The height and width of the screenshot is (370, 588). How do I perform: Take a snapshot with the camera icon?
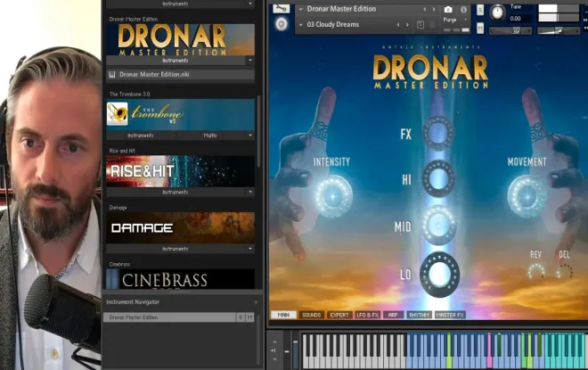448,10
